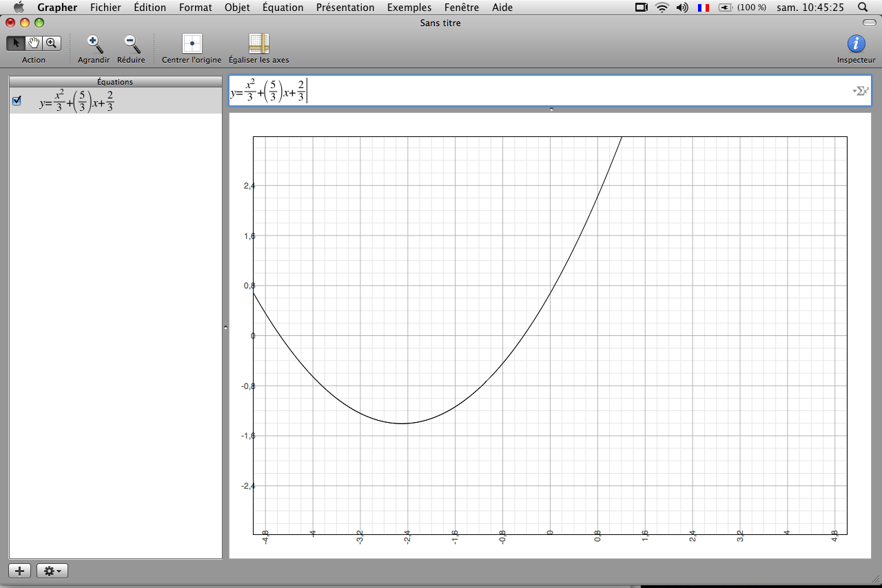Image resolution: width=882 pixels, height=588 pixels.
Task: Click the Réduire zoom-out icon
Action: pyautogui.click(x=131, y=44)
